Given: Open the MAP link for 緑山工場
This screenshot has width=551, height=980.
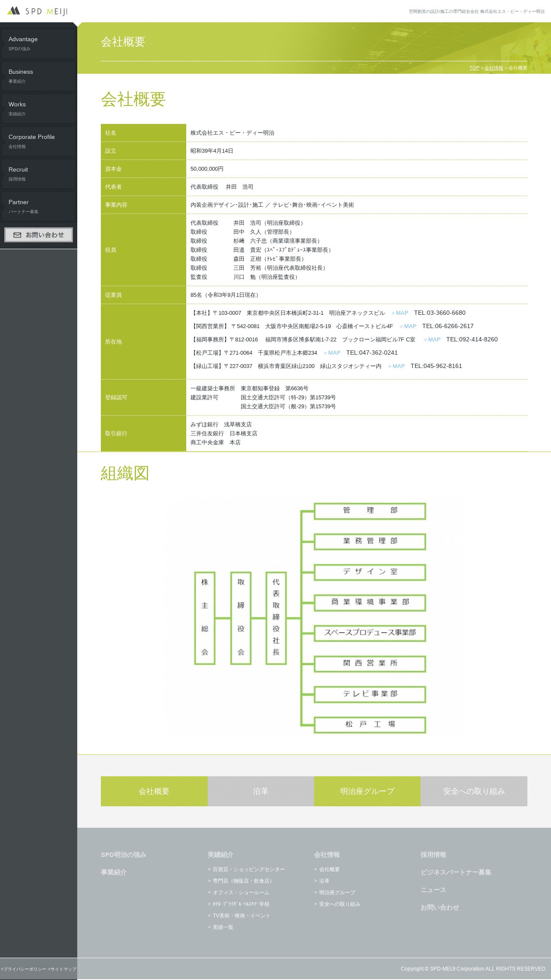Looking at the screenshot, I should click(x=396, y=366).
